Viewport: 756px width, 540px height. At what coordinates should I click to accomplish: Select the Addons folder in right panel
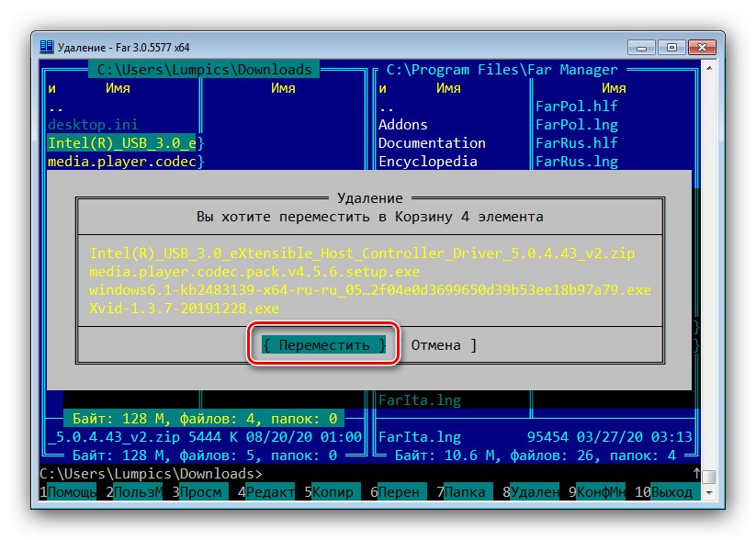(402, 124)
